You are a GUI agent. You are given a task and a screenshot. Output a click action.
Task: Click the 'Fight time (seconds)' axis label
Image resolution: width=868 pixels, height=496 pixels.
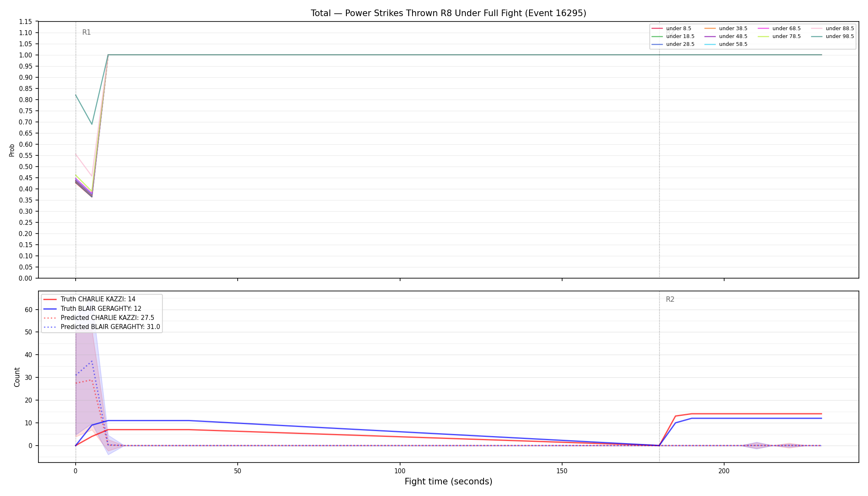(x=448, y=482)
